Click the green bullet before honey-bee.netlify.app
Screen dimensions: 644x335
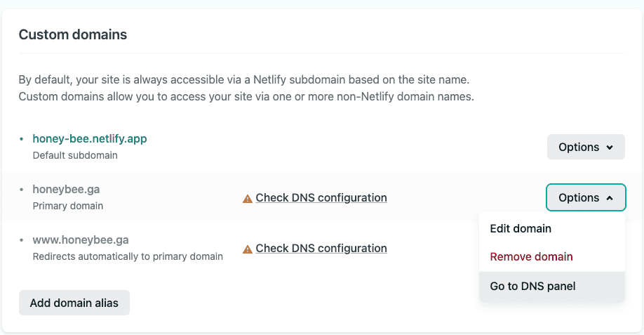pyautogui.click(x=22, y=139)
